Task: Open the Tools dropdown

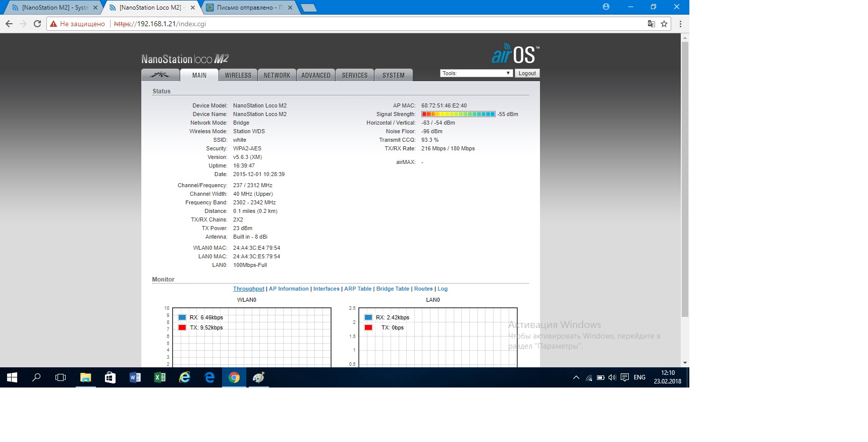Action: pyautogui.click(x=476, y=73)
